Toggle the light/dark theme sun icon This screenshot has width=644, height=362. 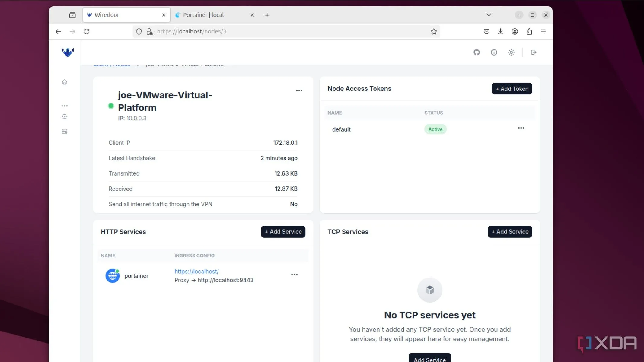click(511, 52)
